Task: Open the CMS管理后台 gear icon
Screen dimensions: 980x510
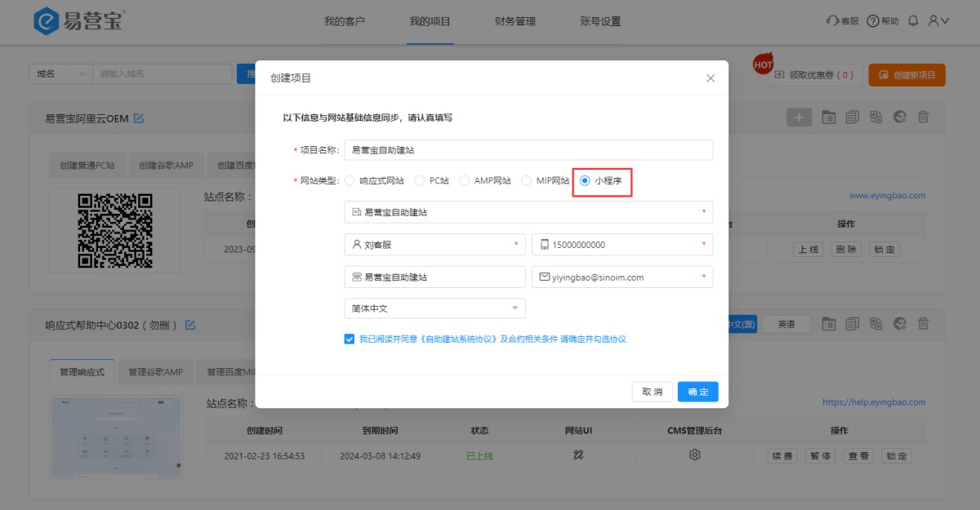Action: point(694,455)
